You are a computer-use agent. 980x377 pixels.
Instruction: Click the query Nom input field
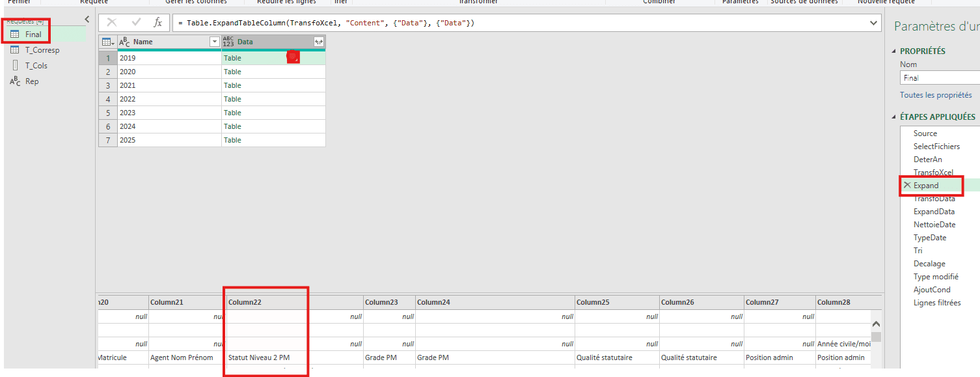(940, 77)
